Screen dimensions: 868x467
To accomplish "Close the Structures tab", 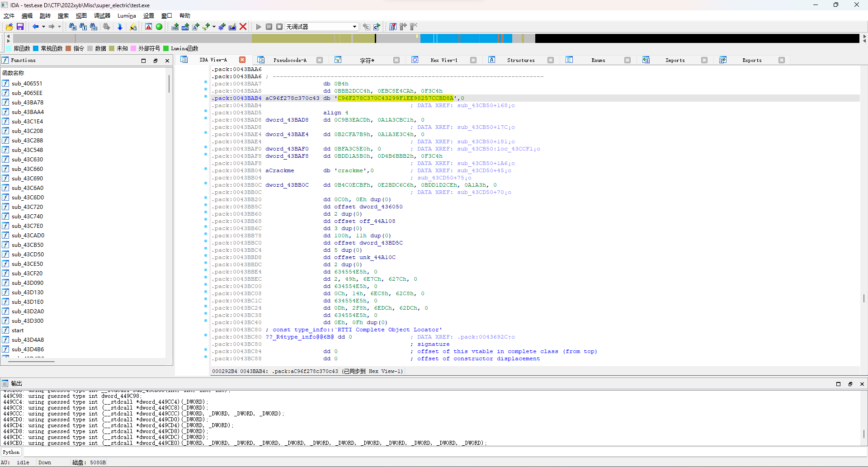I will [551, 60].
